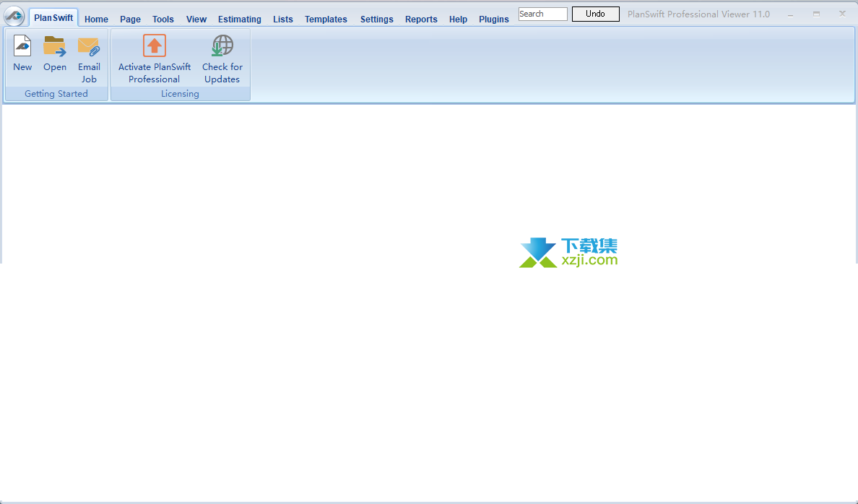858x504 pixels.
Task: Minimize the PlanSwift window
Action: pos(790,14)
